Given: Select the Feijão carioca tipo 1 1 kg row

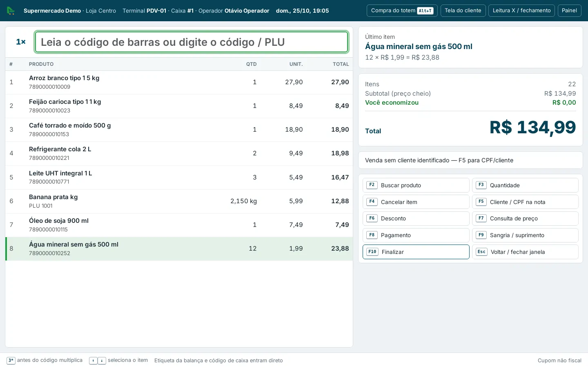Looking at the screenshot, I should click(179, 106).
